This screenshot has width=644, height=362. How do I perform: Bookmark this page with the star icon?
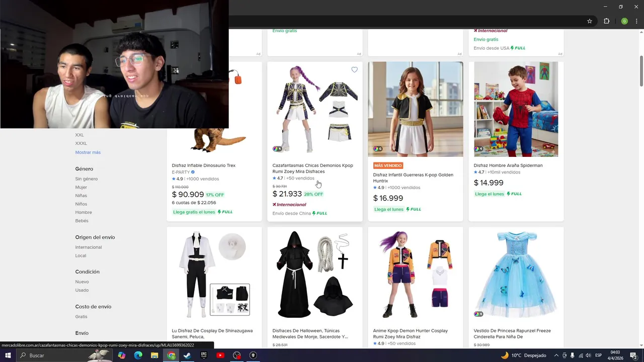(590, 21)
